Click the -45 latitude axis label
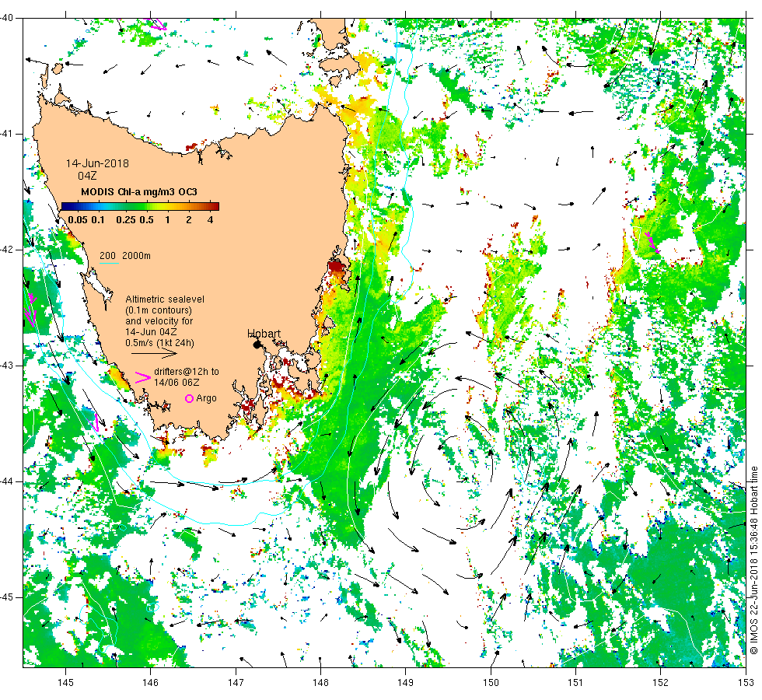 pyautogui.click(x=7, y=597)
